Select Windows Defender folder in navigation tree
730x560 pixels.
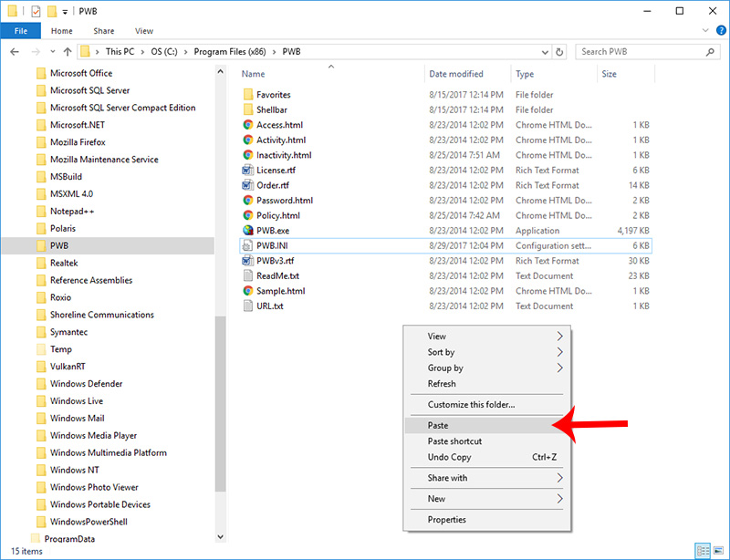tap(86, 384)
